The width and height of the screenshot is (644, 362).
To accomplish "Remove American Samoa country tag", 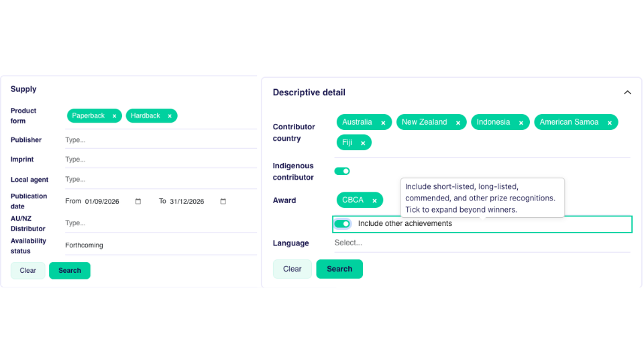I will [x=610, y=123].
